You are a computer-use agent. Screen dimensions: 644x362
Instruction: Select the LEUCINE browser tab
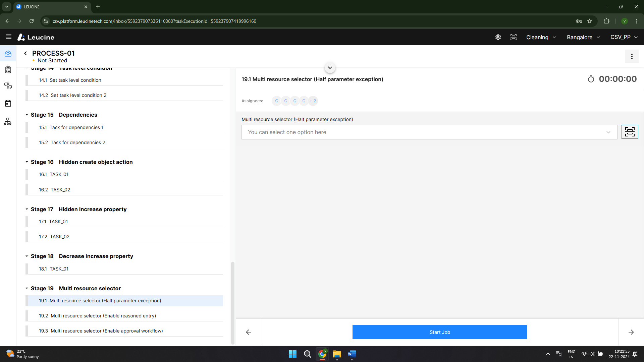52,7
